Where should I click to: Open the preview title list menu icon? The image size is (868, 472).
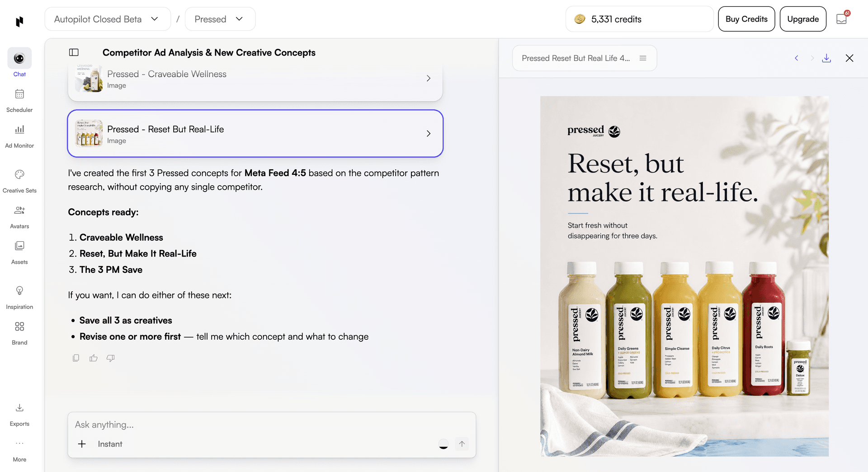click(643, 58)
